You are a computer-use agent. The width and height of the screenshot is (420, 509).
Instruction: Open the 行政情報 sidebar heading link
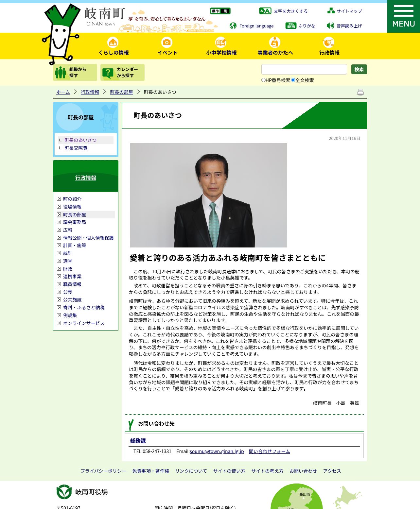[86, 178]
